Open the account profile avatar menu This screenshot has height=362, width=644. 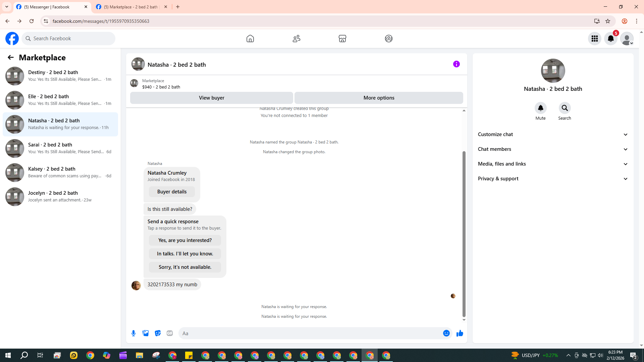click(627, 39)
